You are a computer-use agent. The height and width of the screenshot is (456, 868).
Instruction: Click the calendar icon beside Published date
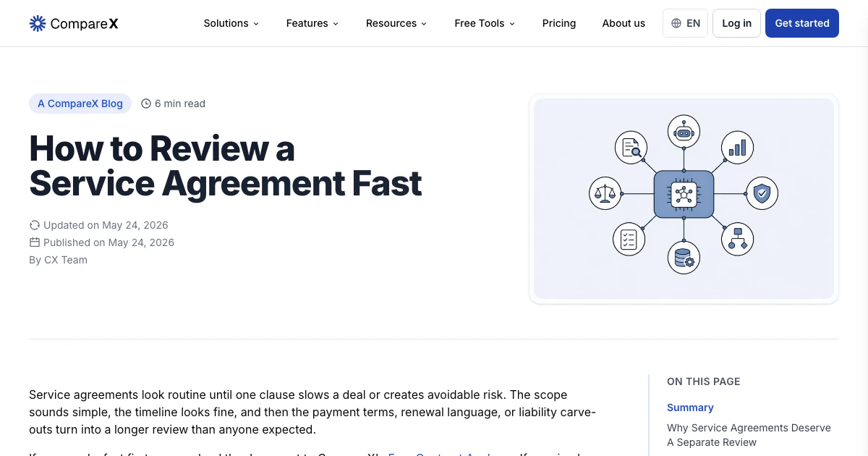[x=34, y=242]
